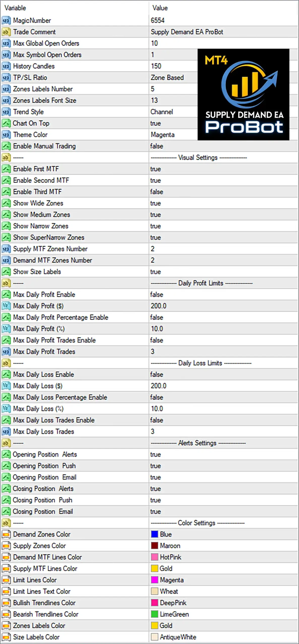Select the Visual Settings separator row
The height and width of the screenshot is (644, 299).
(149, 157)
